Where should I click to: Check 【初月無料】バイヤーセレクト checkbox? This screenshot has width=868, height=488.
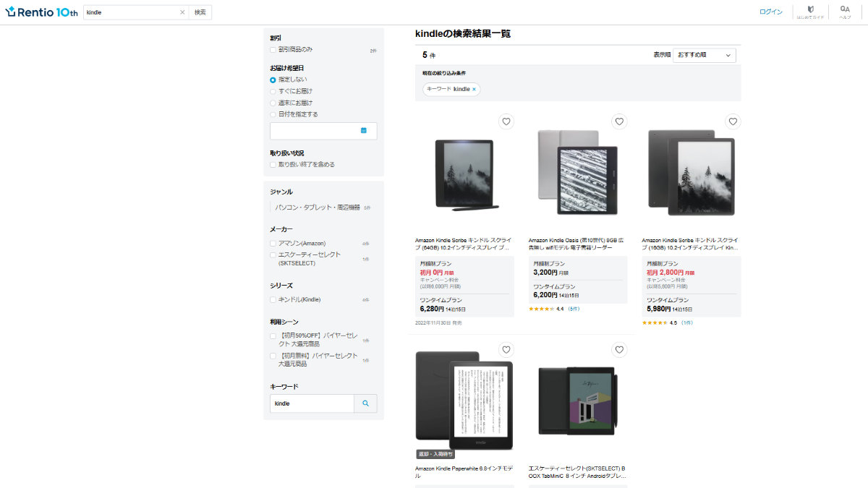click(273, 356)
